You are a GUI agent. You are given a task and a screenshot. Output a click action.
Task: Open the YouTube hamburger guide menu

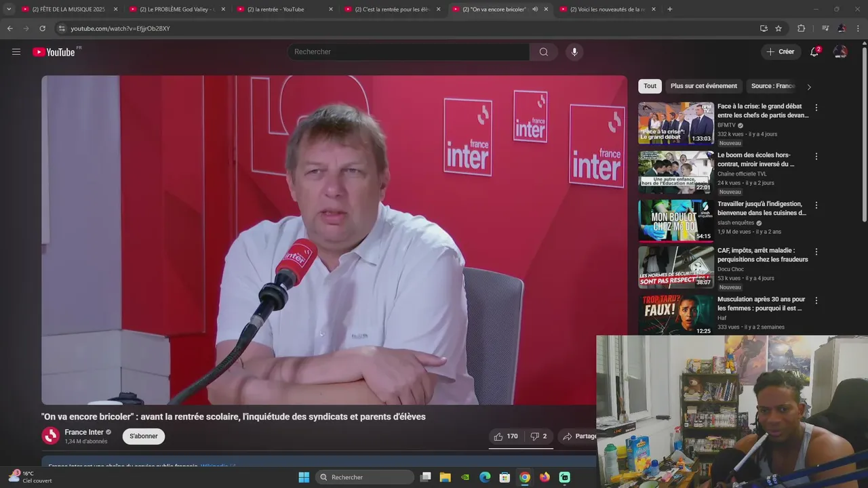[x=16, y=52]
